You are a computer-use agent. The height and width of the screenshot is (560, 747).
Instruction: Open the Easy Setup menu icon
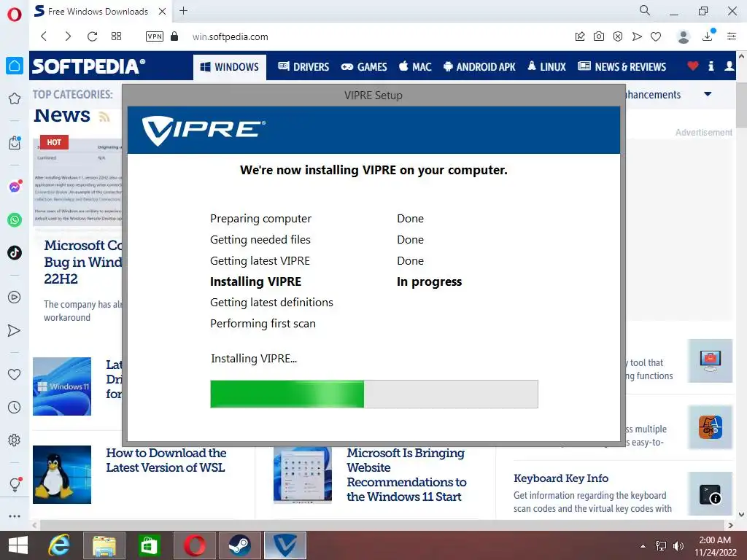click(732, 36)
